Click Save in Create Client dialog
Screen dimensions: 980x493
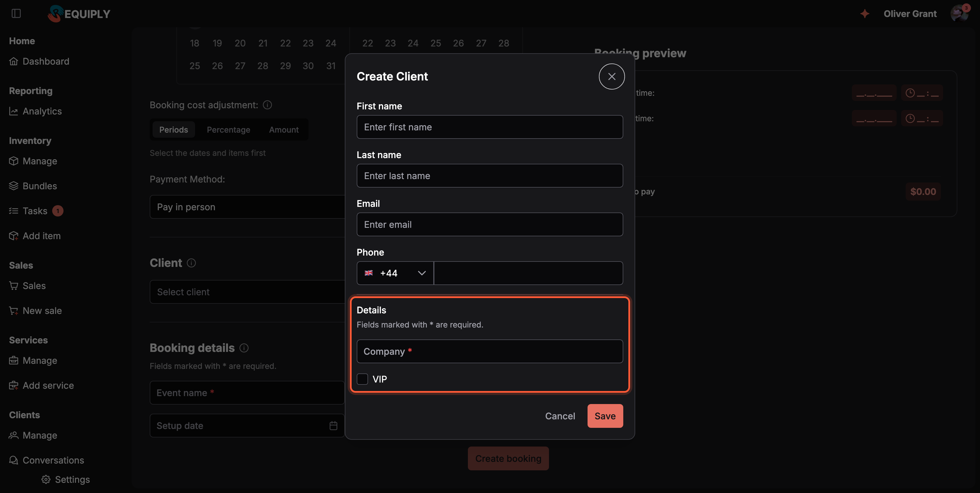point(605,416)
